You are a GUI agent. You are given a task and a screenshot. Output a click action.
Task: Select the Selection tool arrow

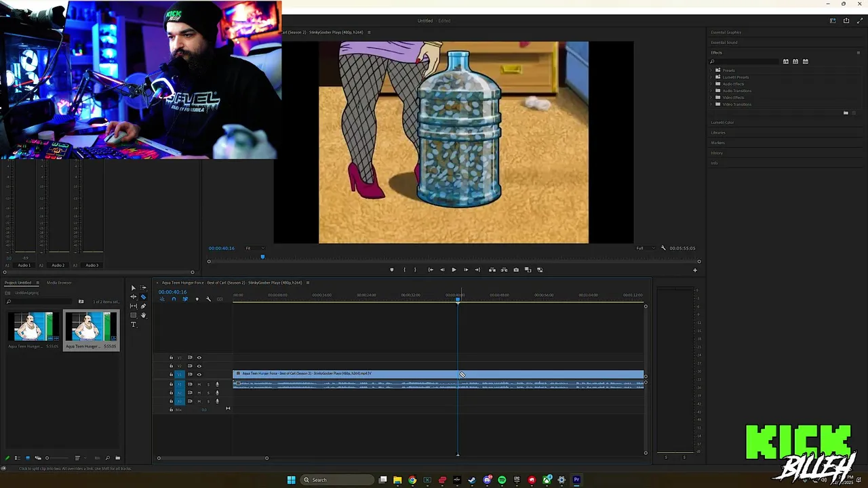click(134, 288)
